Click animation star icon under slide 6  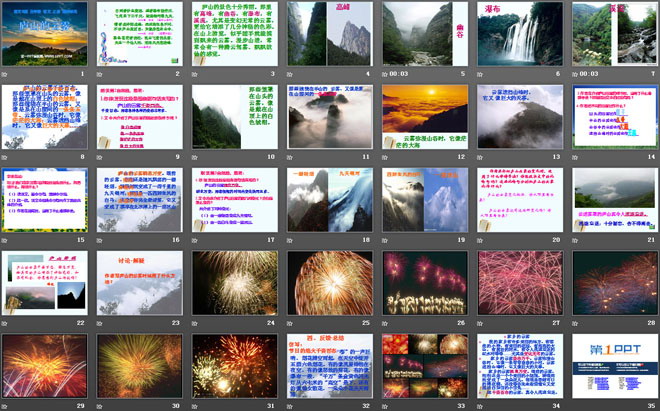pos(480,74)
